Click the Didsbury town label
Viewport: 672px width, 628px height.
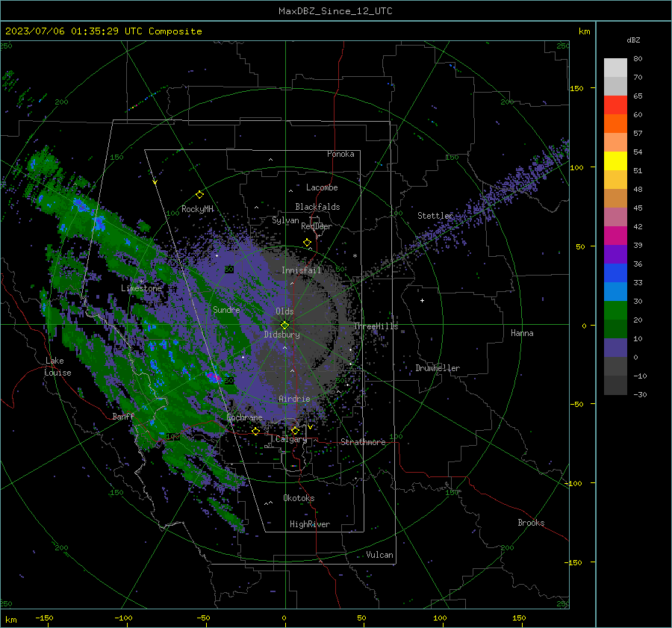point(282,335)
